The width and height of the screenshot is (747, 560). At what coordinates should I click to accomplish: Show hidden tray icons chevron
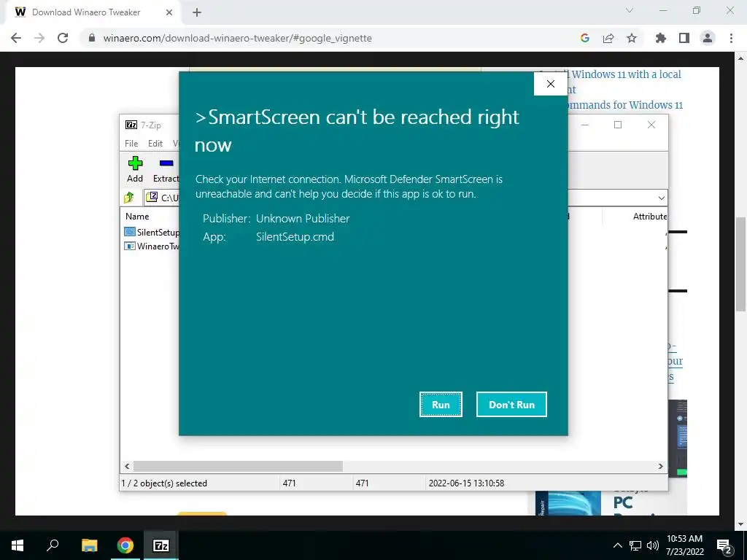click(x=617, y=545)
